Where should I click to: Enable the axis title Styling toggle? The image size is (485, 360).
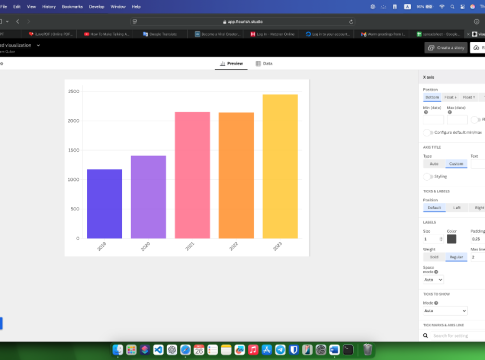tap(427, 177)
